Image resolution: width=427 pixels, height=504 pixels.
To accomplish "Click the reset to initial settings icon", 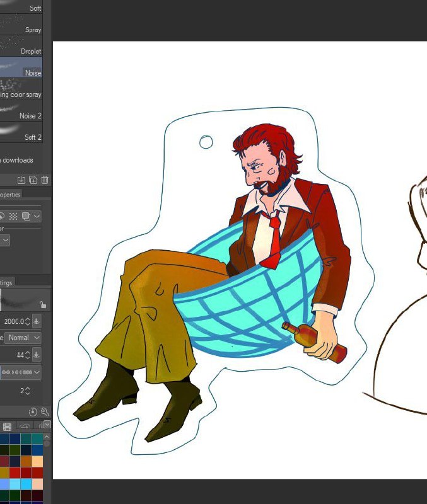I will (x=33, y=412).
